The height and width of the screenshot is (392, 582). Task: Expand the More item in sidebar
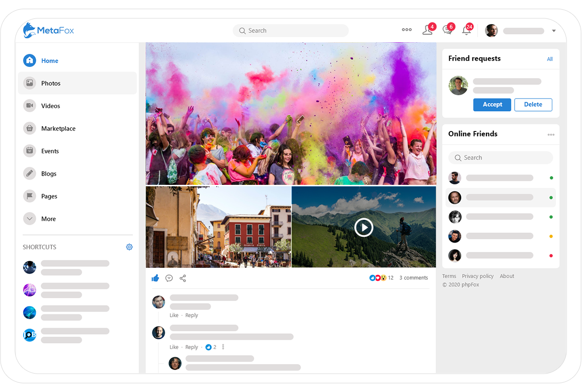[48, 219]
